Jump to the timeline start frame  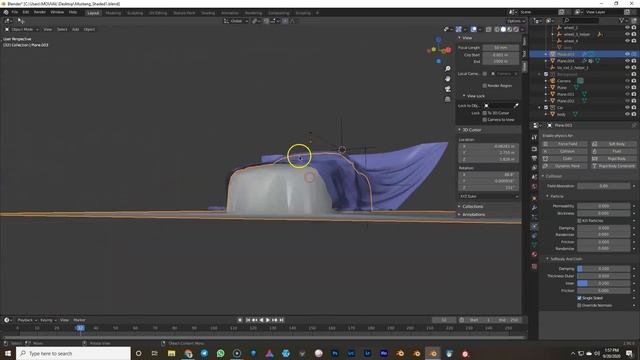tap(248, 320)
